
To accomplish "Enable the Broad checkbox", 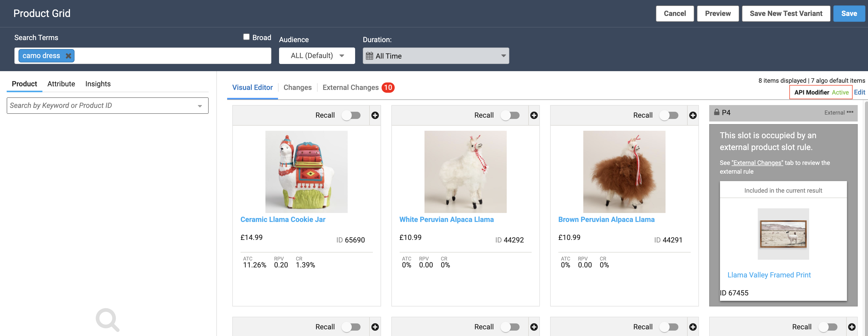I will 246,37.
